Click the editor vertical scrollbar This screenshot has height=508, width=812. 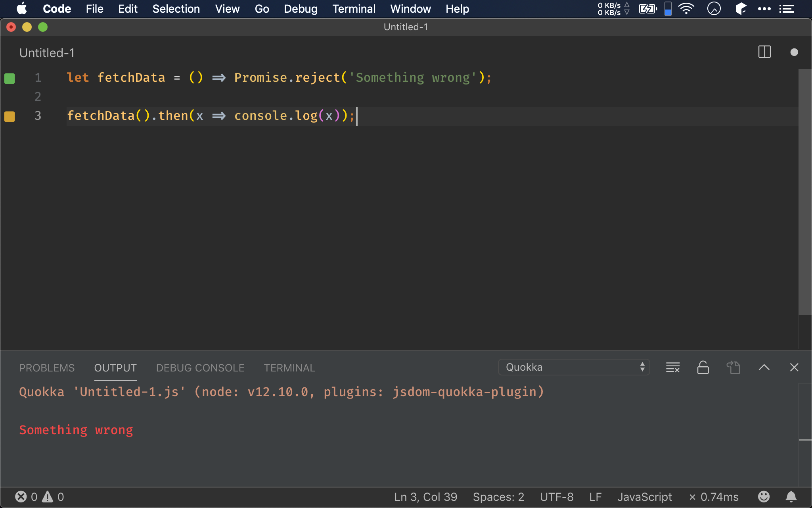(x=804, y=190)
